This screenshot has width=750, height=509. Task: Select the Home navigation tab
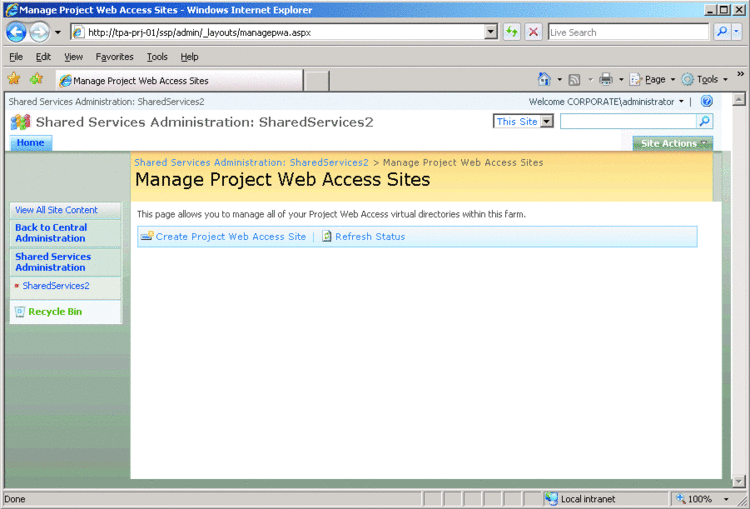tap(31, 143)
